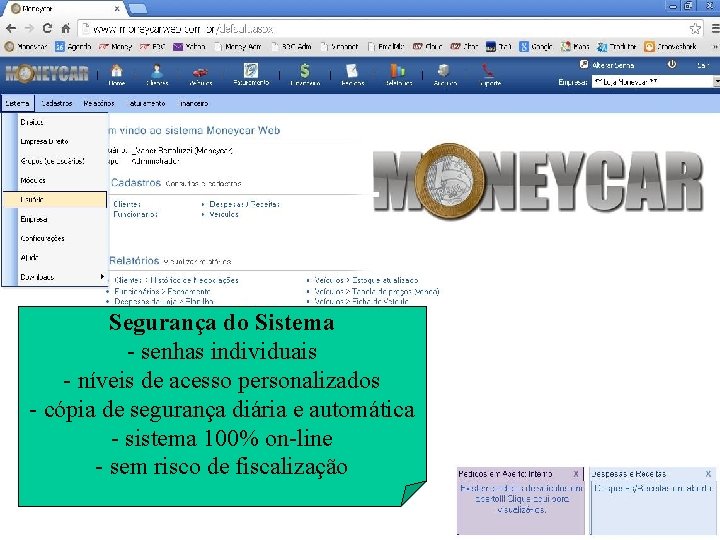Click the Alterar Senha icon
This screenshot has height=540, width=720.
pos(584,64)
